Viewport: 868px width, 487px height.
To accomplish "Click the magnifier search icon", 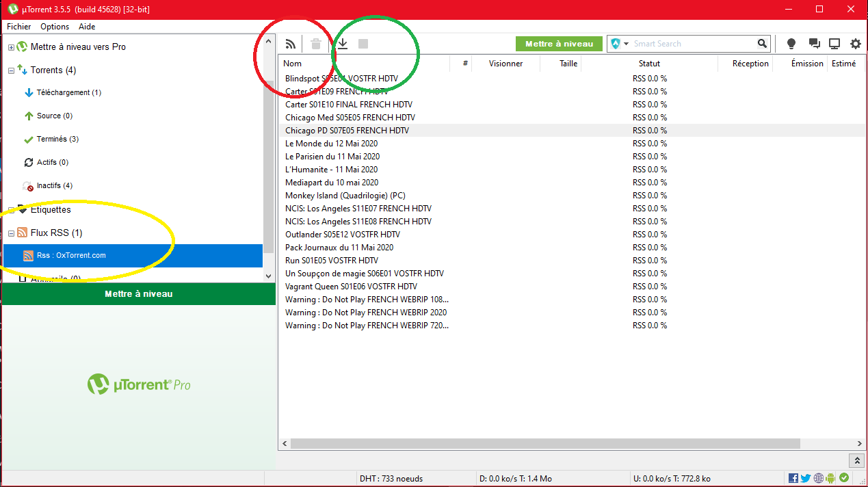I will (x=763, y=44).
